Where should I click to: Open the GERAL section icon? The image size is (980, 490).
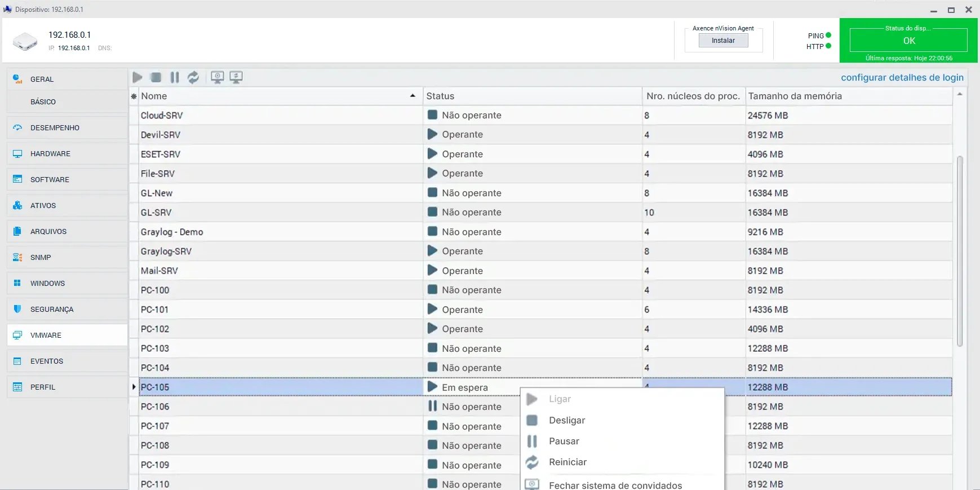[17, 79]
